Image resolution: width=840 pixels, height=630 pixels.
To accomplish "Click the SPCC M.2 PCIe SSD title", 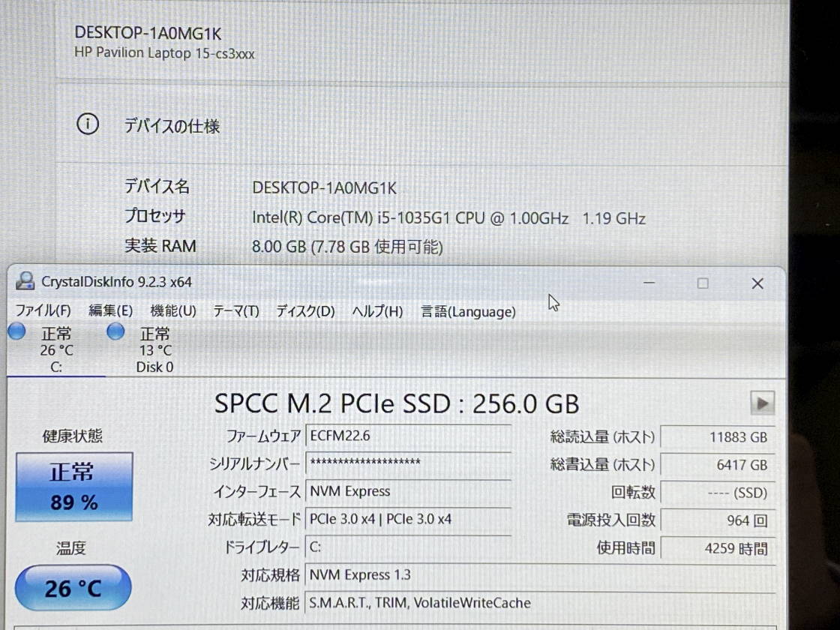I will click(397, 403).
